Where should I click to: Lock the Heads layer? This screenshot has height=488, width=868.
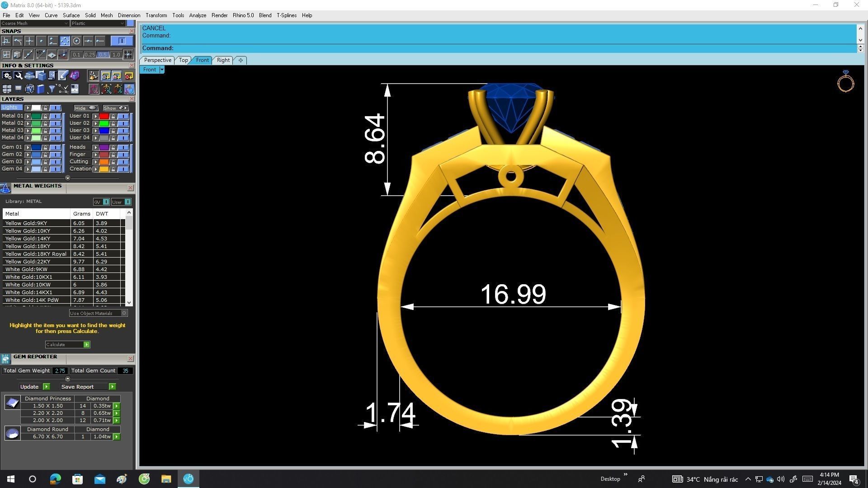113,147
